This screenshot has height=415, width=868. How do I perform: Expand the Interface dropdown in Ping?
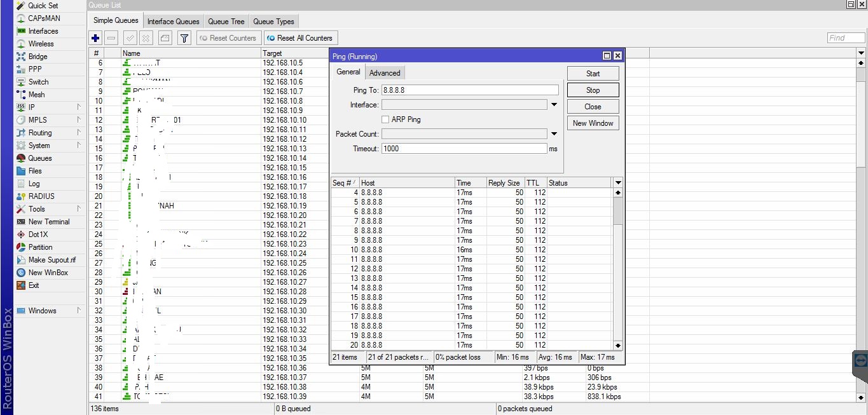pos(554,105)
